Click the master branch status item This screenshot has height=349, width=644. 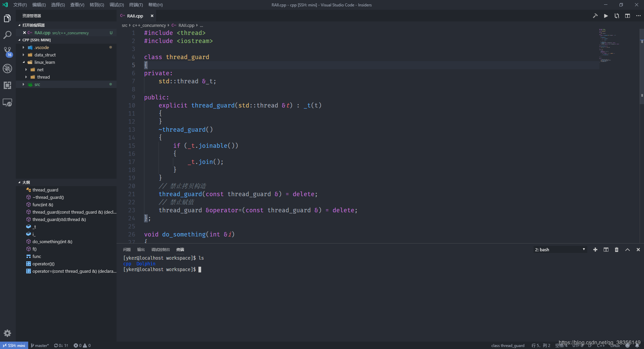pos(40,345)
